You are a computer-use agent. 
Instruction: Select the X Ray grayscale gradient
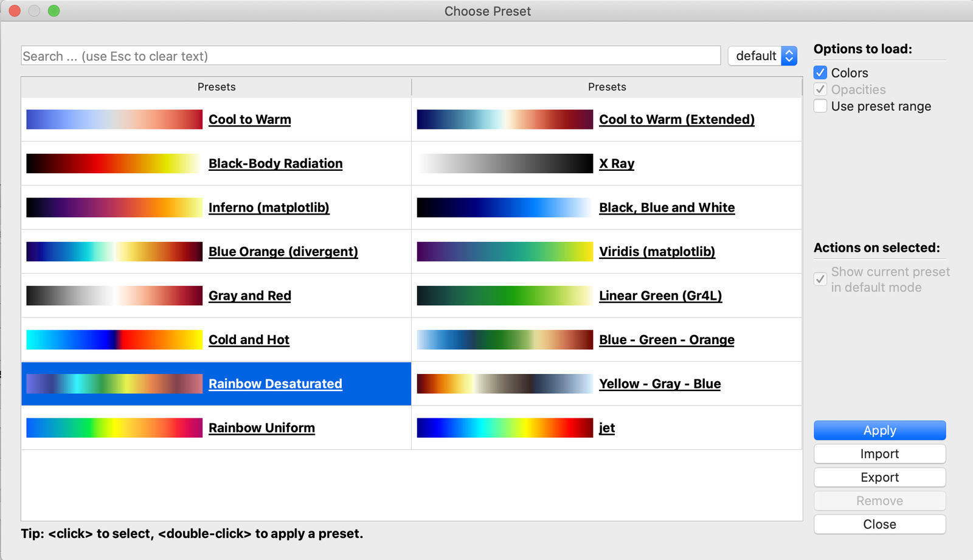[x=505, y=163]
